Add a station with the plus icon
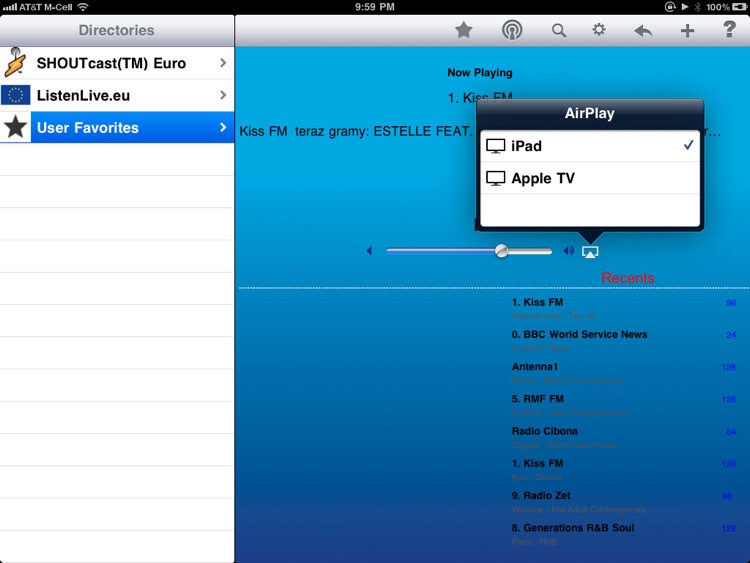 (x=687, y=31)
